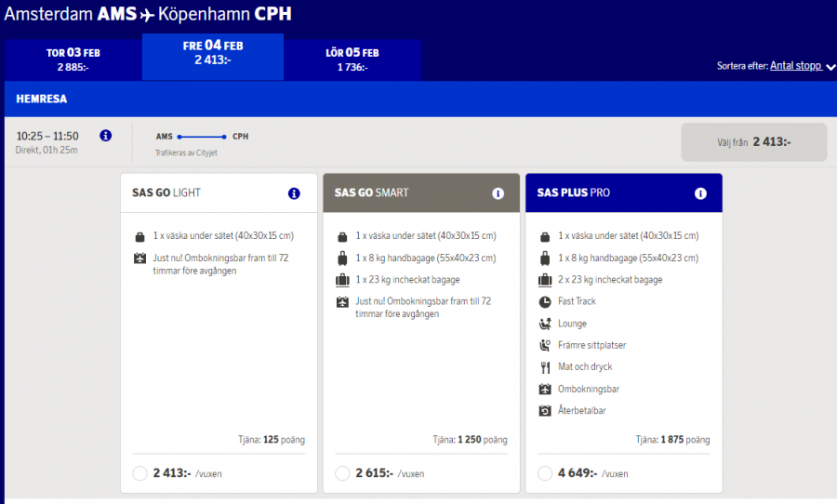Click the Återbetalbar refund icon
837x504 pixels.
point(545,410)
